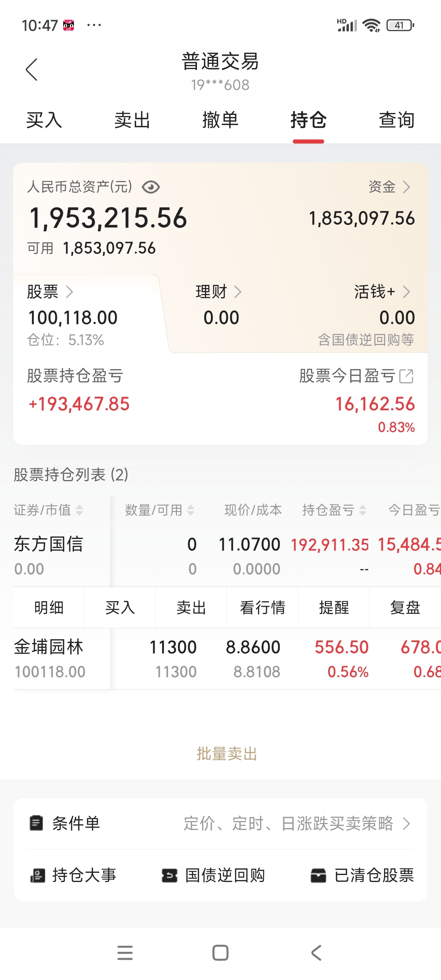Image resolution: width=441 pixels, height=980 pixels.
Task: Tap 批量卖出 link
Action: click(227, 754)
